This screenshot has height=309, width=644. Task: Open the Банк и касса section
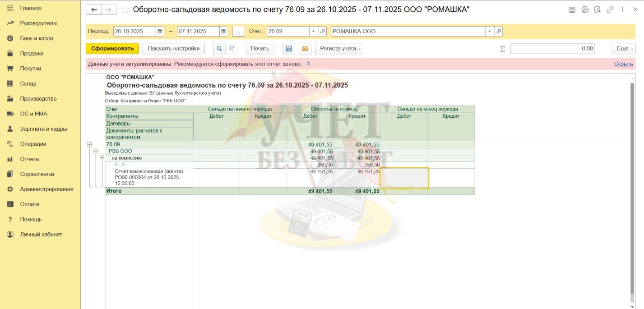[36, 38]
